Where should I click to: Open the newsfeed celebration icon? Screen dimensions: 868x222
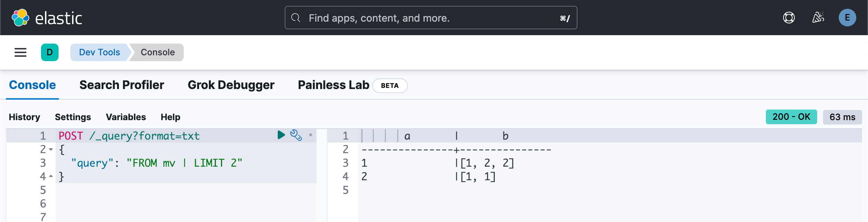(818, 18)
